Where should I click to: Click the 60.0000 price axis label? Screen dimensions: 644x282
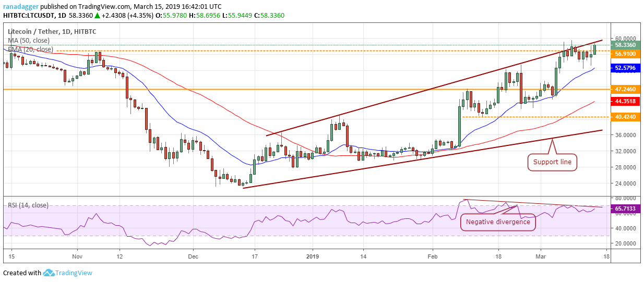(626, 38)
